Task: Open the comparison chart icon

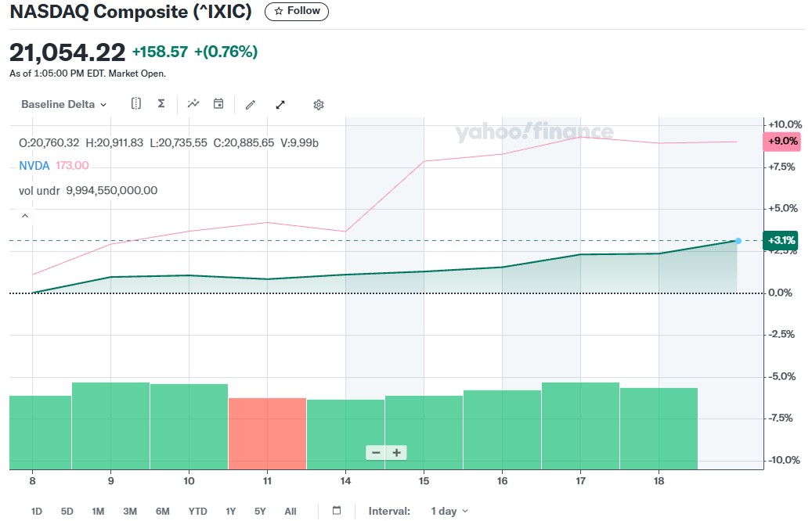Action: pyautogui.click(x=193, y=104)
